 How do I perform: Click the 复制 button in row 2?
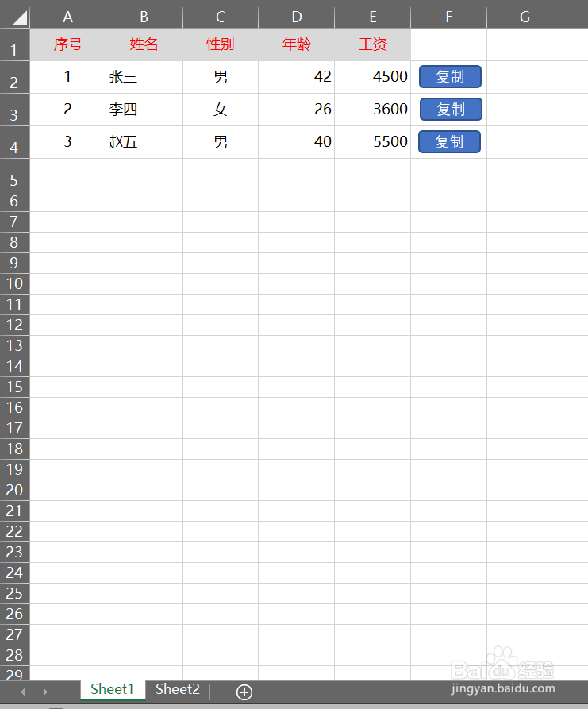pos(450,77)
